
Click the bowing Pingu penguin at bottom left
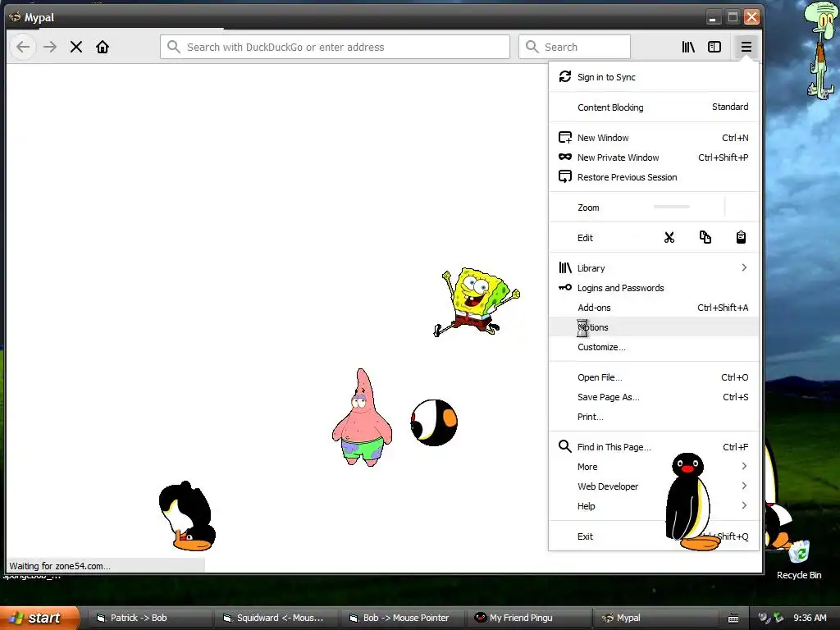coord(187,516)
